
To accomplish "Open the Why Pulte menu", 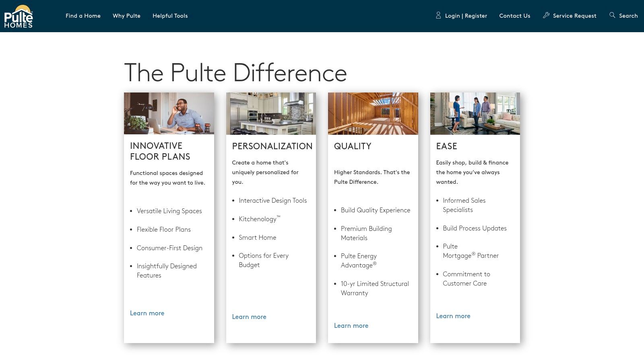I will (x=126, y=16).
